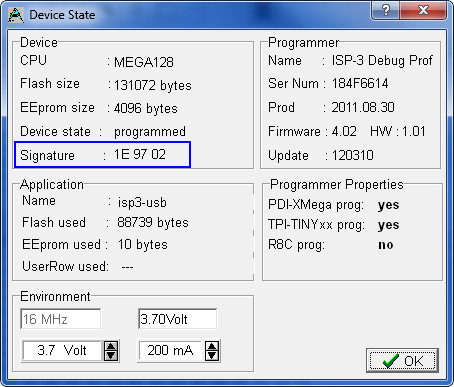Viewport: 454px width, 387px height.
Task: Click the Firmware version 4.02 text
Action: tap(344, 131)
